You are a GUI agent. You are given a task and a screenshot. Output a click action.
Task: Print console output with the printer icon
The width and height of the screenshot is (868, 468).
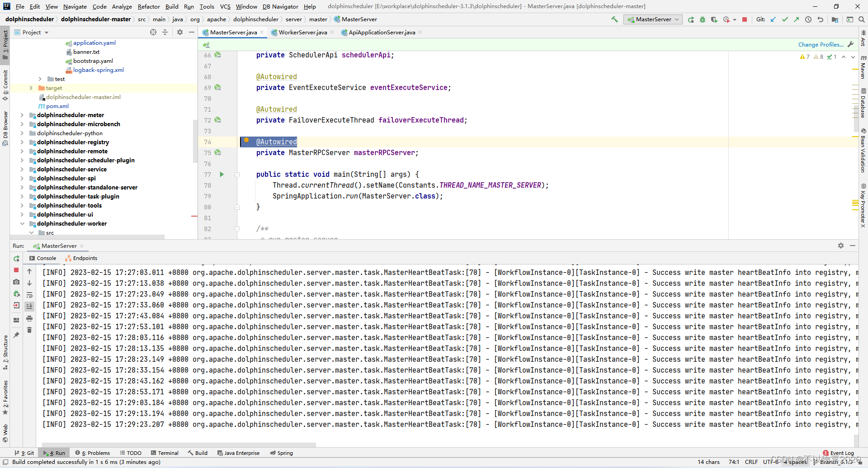pyautogui.click(x=29, y=318)
